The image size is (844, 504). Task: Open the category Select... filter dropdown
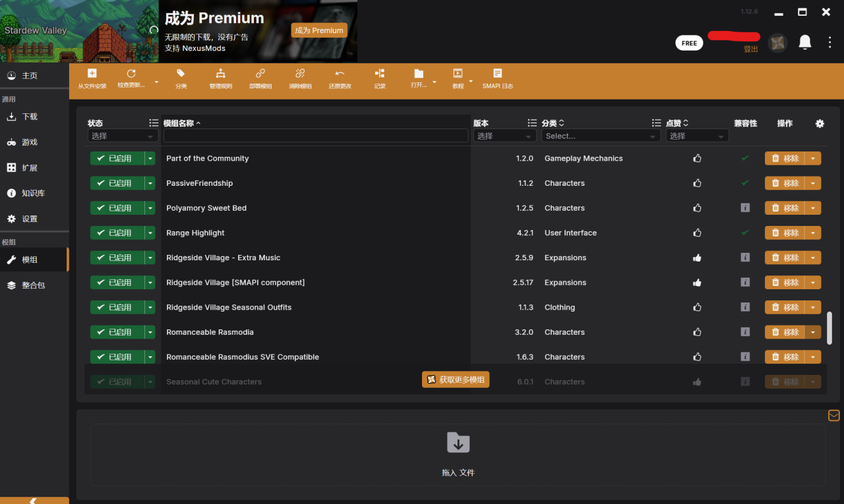tap(601, 136)
